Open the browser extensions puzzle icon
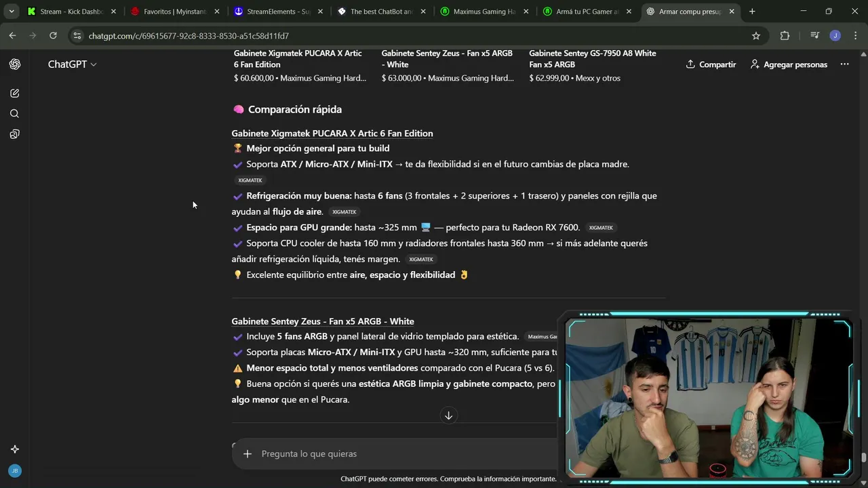 785,36
